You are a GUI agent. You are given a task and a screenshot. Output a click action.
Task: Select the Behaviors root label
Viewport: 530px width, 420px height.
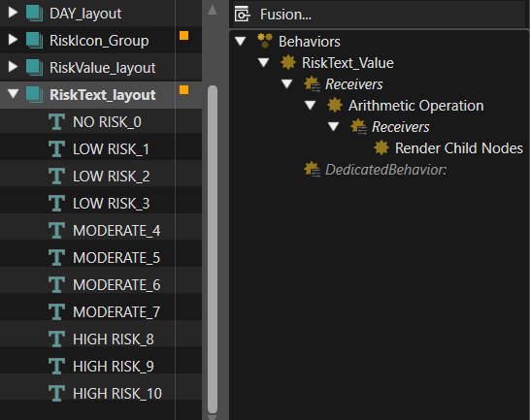[310, 42]
